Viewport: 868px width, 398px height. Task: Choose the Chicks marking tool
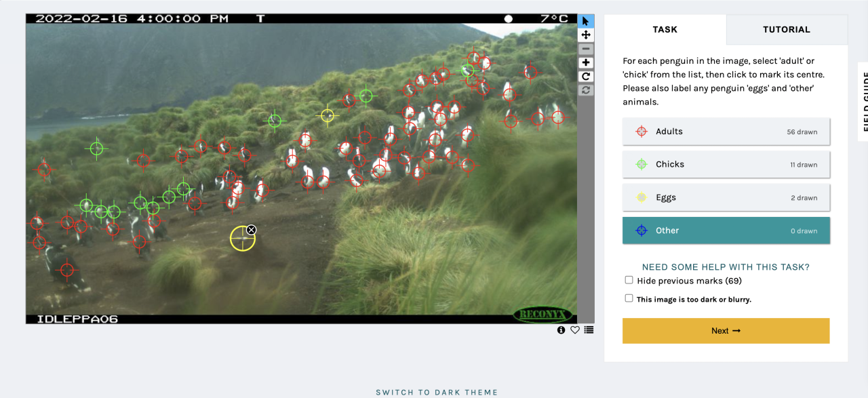[x=726, y=164]
